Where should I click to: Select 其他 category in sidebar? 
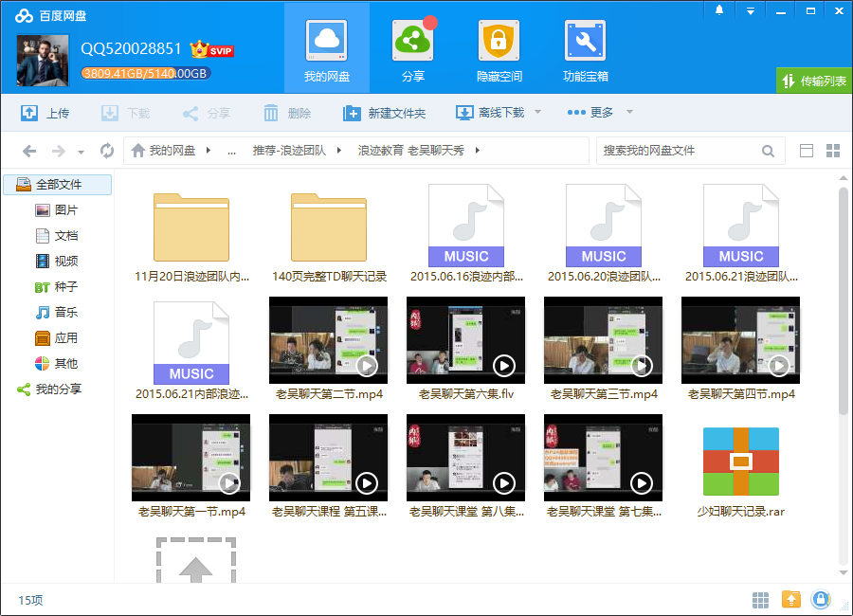tap(57, 364)
